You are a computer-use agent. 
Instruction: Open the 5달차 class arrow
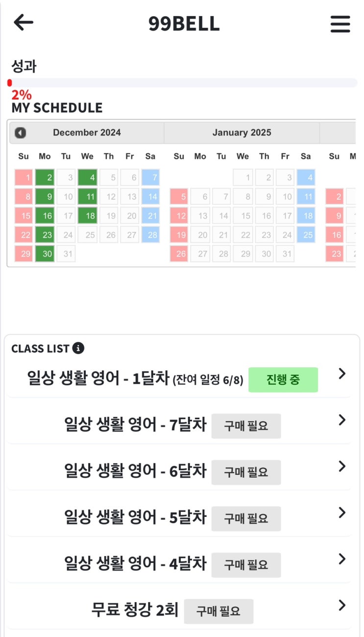tap(342, 513)
